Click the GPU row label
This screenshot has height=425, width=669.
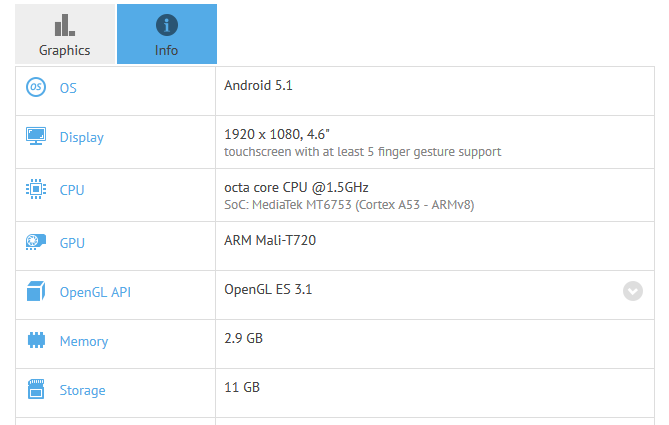click(x=72, y=242)
